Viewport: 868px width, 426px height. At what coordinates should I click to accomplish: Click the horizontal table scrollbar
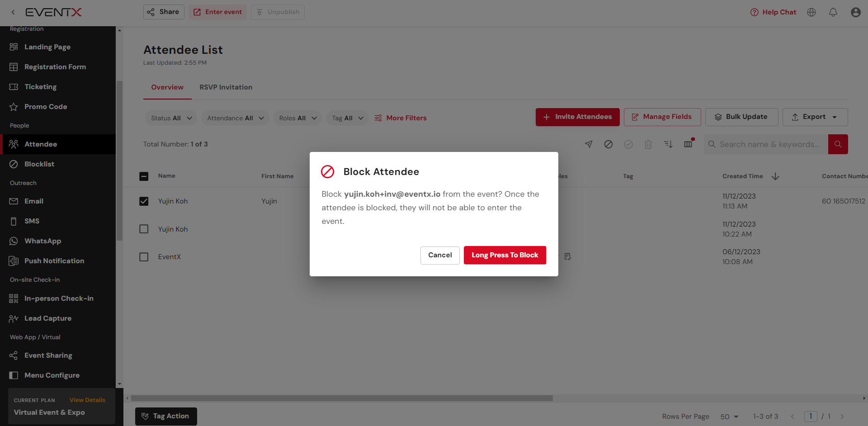point(342,398)
